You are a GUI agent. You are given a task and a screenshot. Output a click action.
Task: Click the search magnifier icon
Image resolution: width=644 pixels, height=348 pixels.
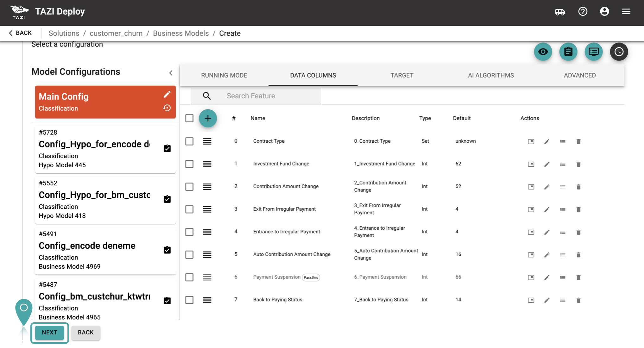click(207, 96)
